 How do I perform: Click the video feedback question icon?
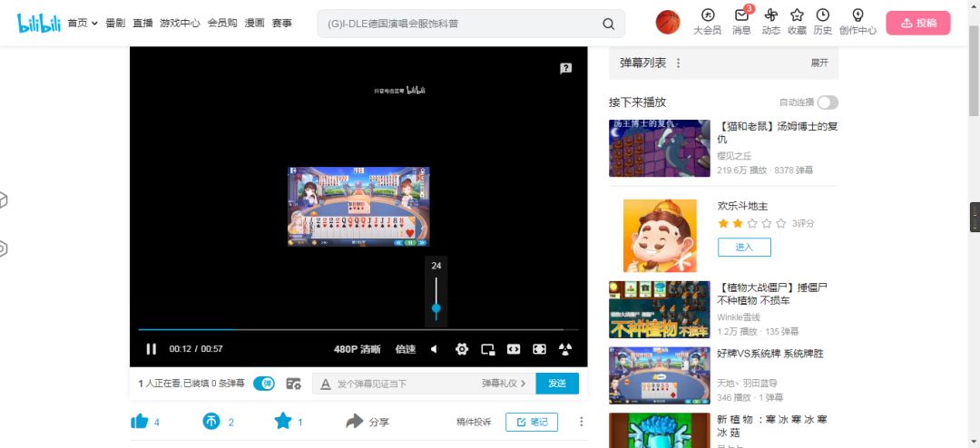point(565,69)
